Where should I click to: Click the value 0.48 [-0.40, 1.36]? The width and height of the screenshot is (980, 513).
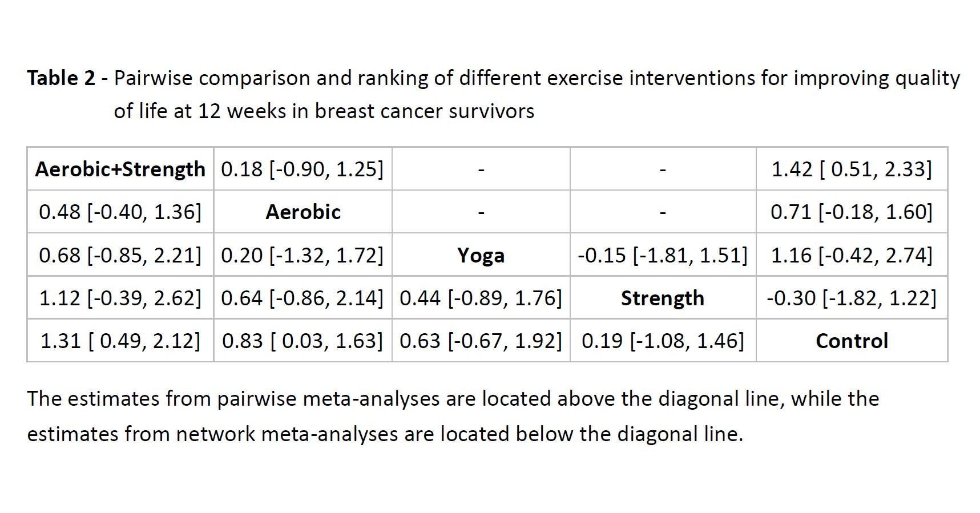(120, 212)
